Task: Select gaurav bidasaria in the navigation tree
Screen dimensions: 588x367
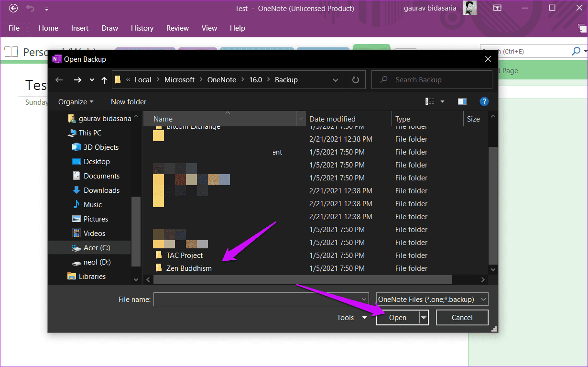Action: click(99, 118)
